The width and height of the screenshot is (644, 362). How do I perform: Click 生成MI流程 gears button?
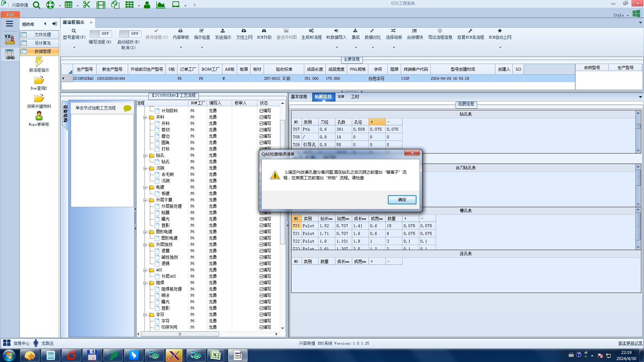coord(311,34)
